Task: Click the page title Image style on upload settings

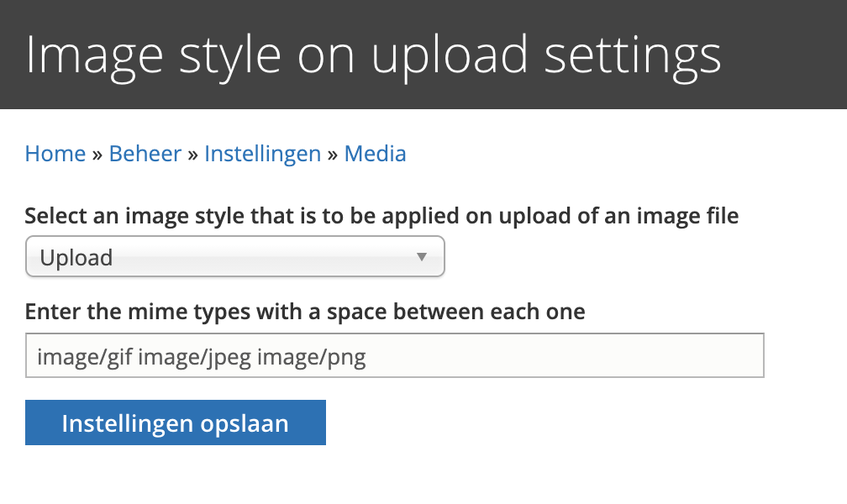Action: click(x=373, y=55)
